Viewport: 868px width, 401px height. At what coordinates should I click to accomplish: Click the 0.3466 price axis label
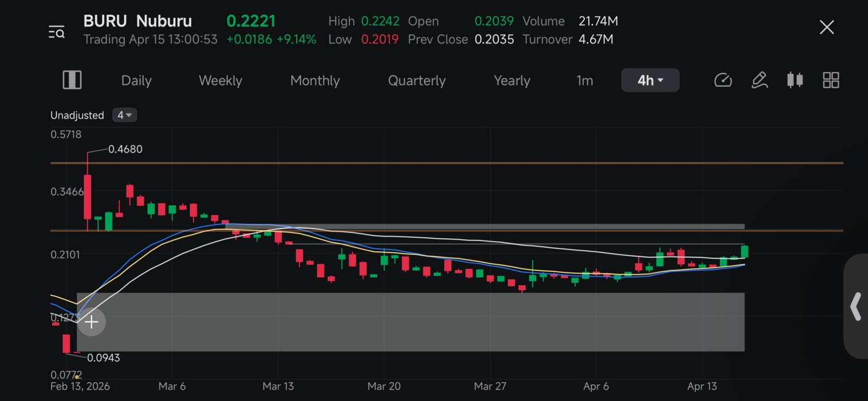[x=67, y=192]
